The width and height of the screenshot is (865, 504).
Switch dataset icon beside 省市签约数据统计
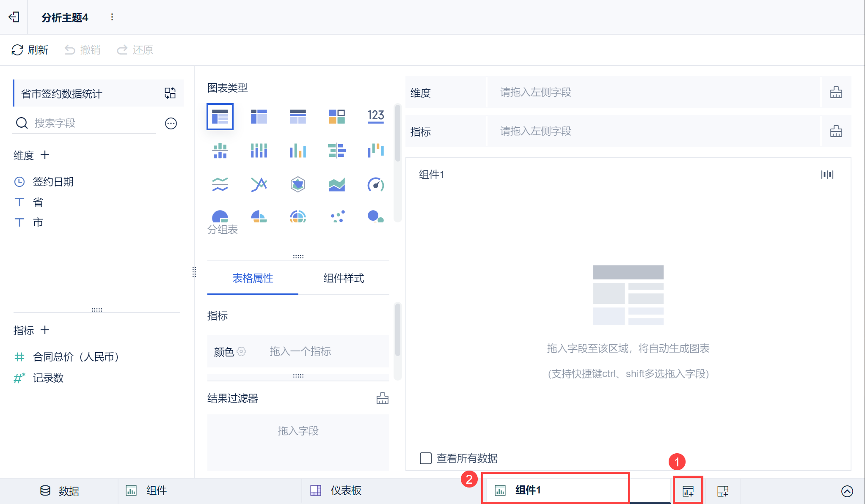170,93
